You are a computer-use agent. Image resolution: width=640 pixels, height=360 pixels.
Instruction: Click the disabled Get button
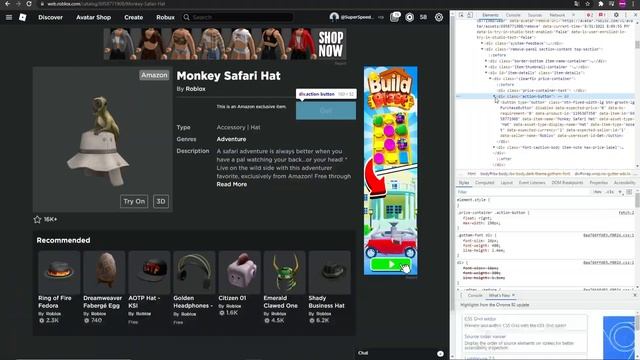point(326,111)
